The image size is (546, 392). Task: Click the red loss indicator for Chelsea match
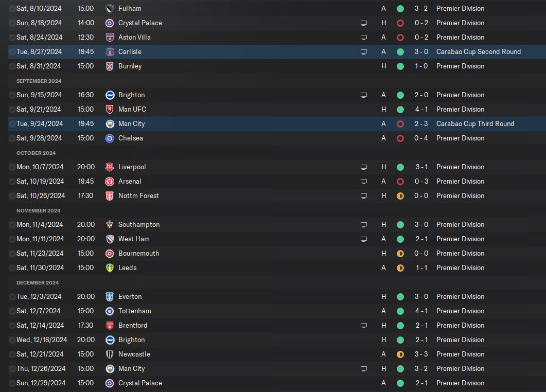pyautogui.click(x=400, y=138)
